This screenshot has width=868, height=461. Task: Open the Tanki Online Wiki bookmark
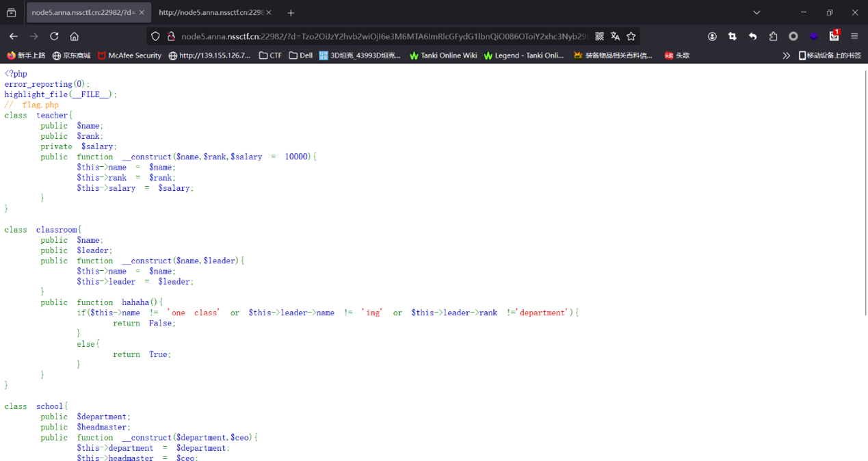click(x=443, y=55)
